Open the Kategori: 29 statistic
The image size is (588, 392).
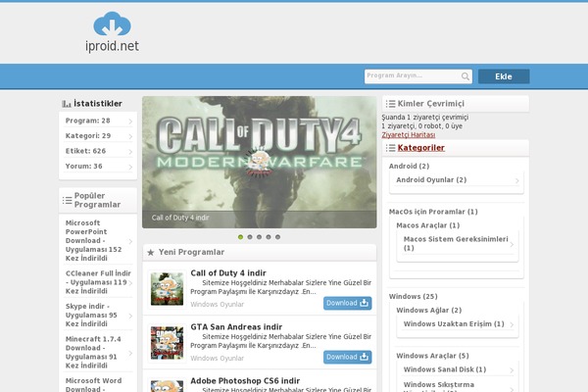coord(88,136)
